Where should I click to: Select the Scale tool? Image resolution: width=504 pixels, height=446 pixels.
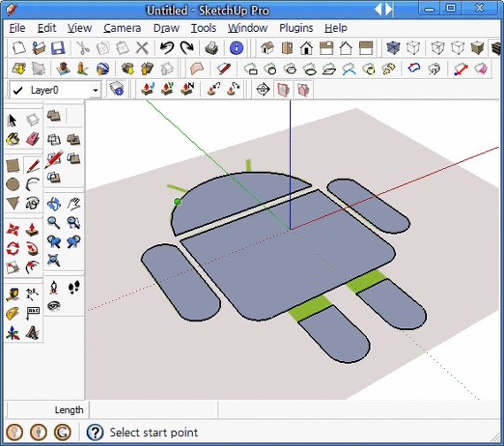point(13,268)
